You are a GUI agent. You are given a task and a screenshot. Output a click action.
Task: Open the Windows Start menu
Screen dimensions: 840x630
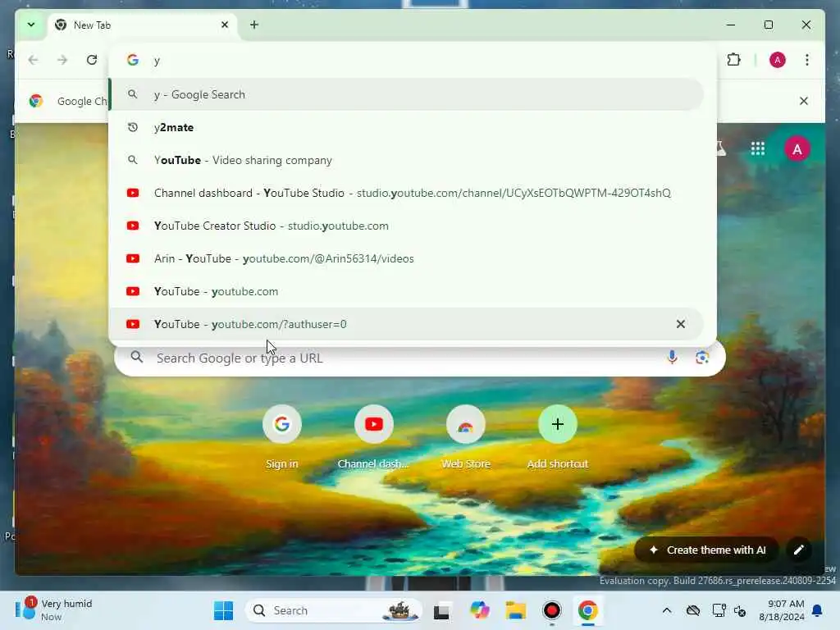223,610
